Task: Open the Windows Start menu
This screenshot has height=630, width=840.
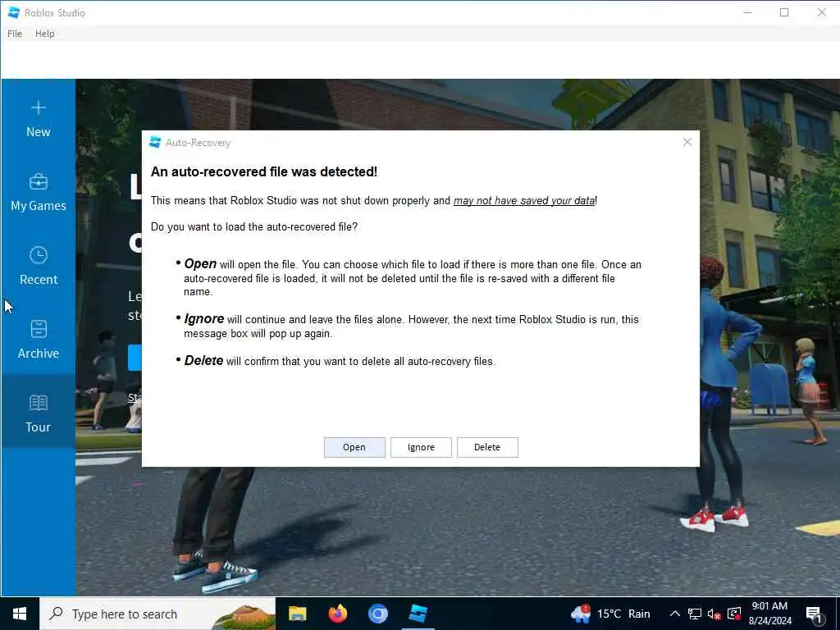Action: point(20,614)
